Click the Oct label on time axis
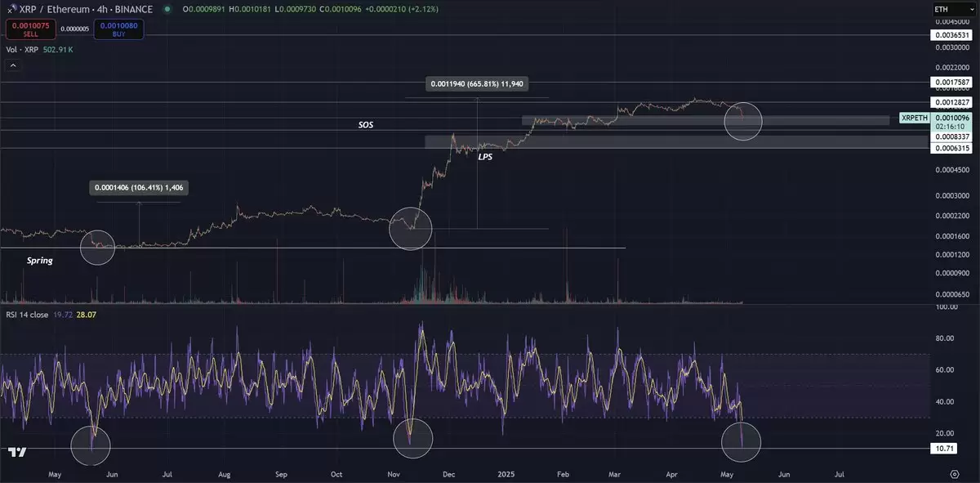The height and width of the screenshot is (483, 980). point(336,474)
